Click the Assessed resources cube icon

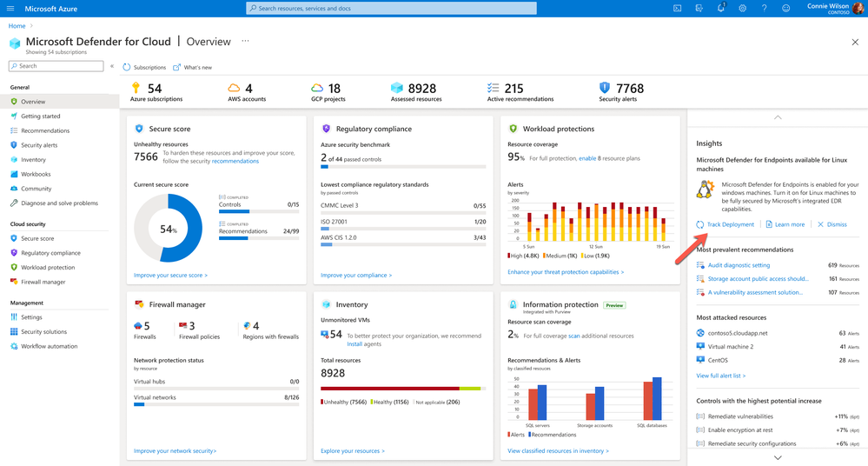[397, 88]
